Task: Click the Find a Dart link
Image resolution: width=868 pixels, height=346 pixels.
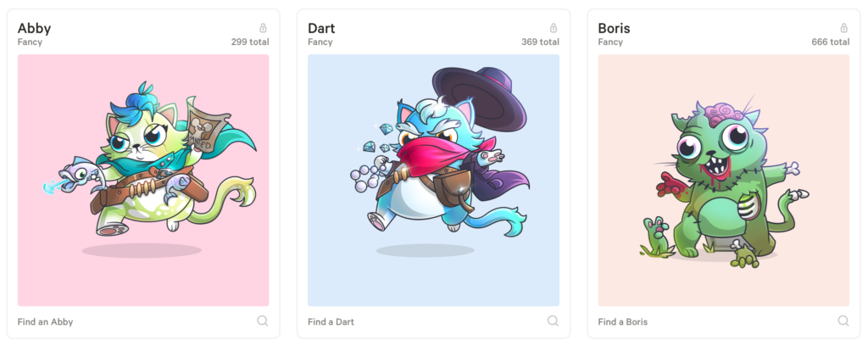Action: [x=331, y=321]
